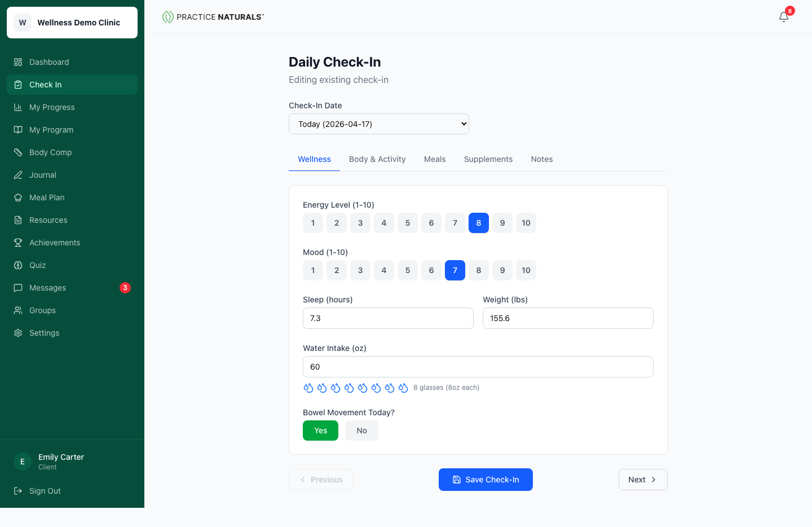
Task: Open the Supplements tab
Action: (x=488, y=159)
